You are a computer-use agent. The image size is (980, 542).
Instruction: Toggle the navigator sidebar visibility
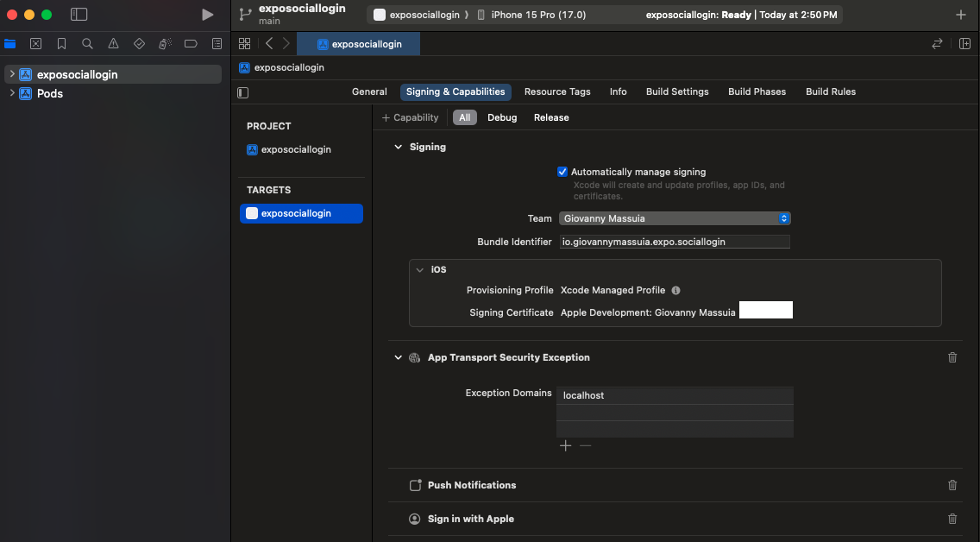pos(79,15)
